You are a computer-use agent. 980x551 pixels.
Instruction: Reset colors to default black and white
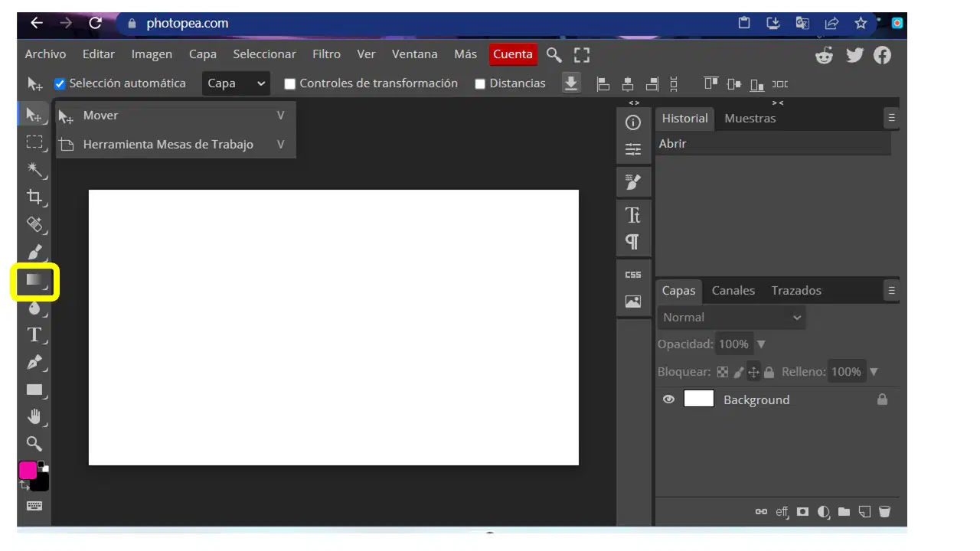pyautogui.click(x=43, y=465)
